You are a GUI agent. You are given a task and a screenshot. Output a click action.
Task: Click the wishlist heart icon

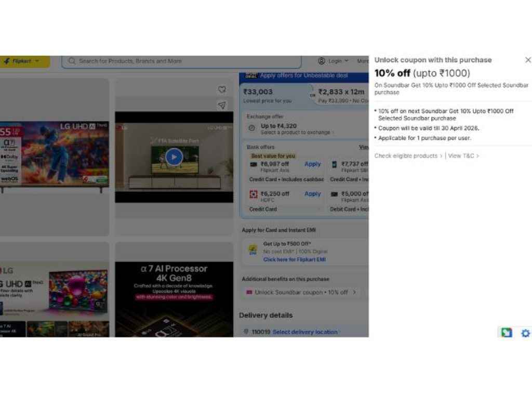(x=222, y=89)
